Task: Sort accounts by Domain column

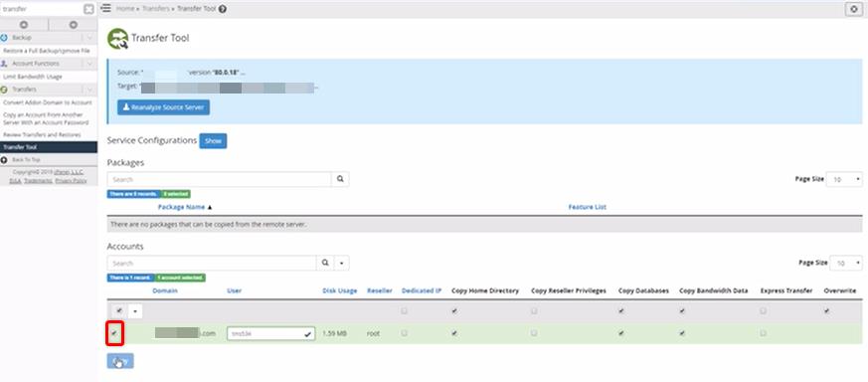Action: coord(165,290)
